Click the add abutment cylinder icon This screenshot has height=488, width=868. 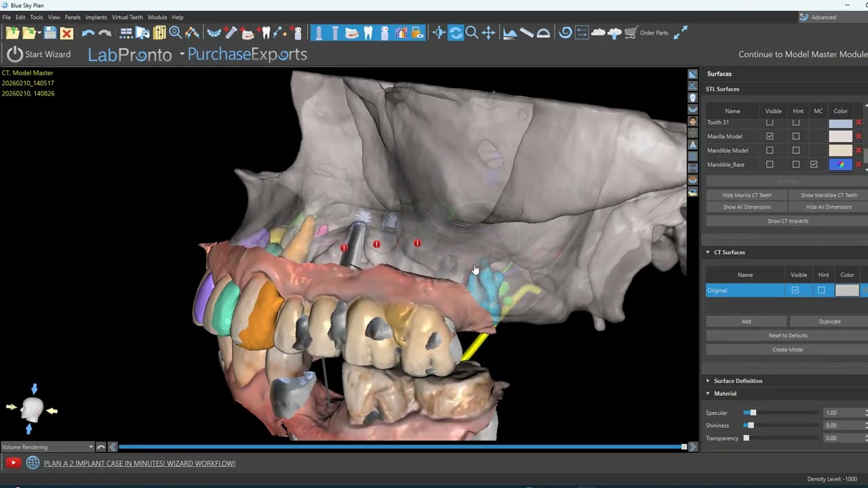(296, 33)
